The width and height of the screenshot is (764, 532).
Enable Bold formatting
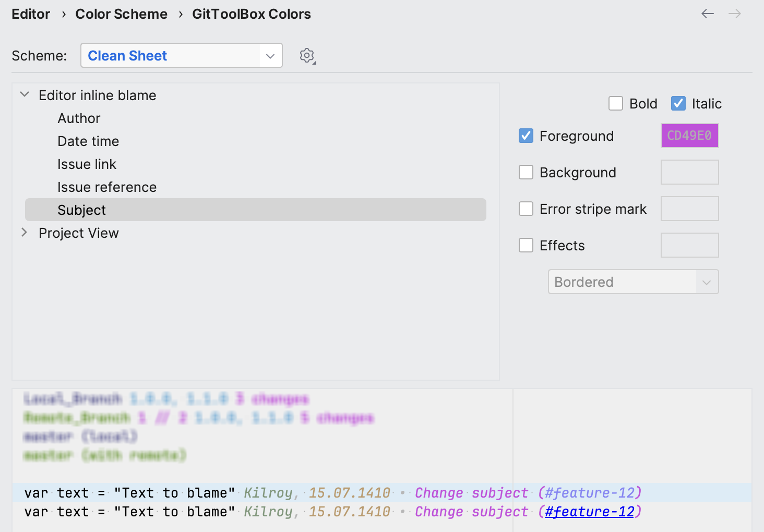[616, 103]
